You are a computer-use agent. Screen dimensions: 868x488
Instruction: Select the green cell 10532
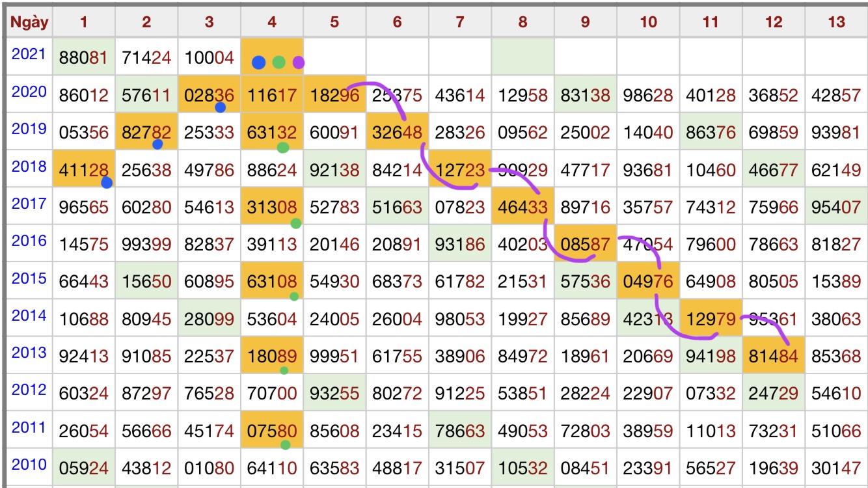tap(522, 468)
